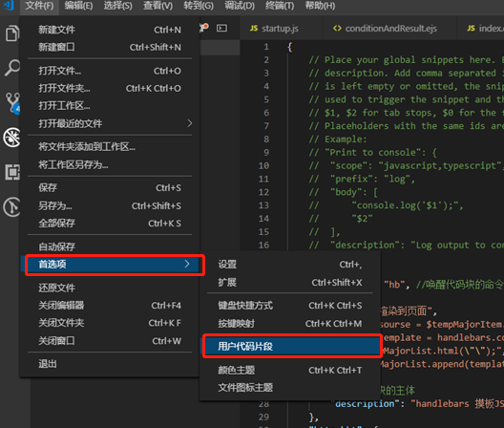Open the Source Control icon in activity bar
Screen dimensions: 504x428
click(x=12, y=102)
